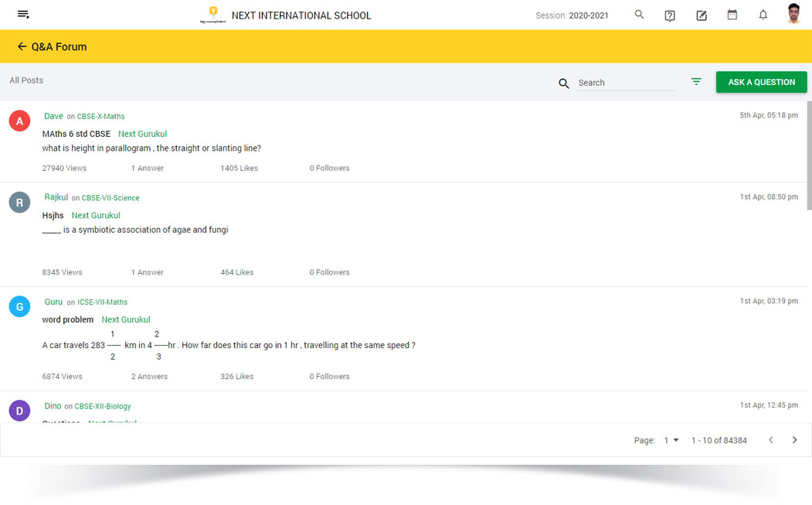Open Dave's parallelogram height question
The height and width of the screenshot is (505, 812).
click(x=151, y=148)
